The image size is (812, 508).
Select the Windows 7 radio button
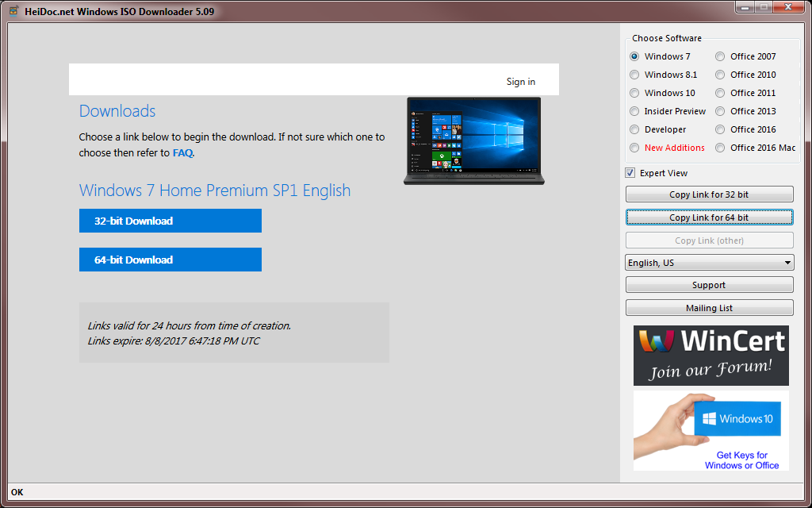click(634, 56)
